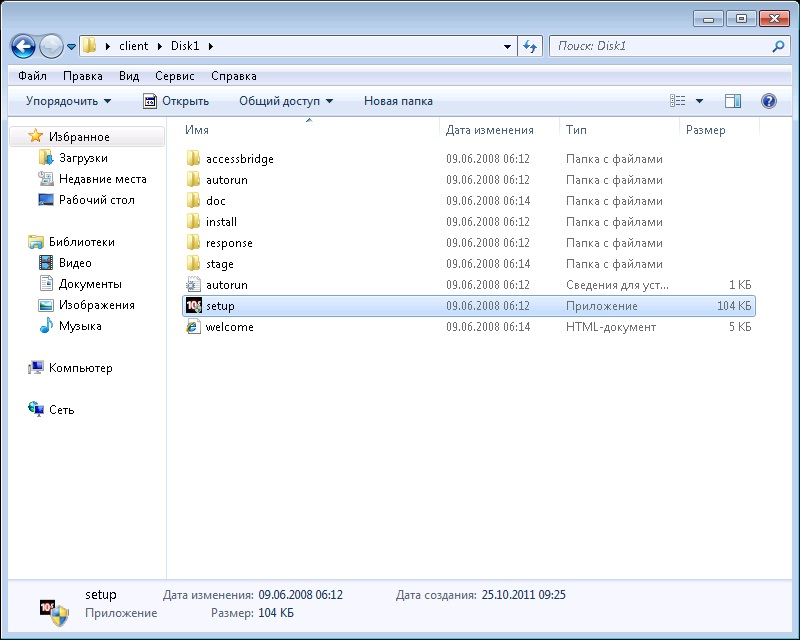The width and height of the screenshot is (800, 640).
Task: Open the view options dropdown arrow
Action: 699,101
